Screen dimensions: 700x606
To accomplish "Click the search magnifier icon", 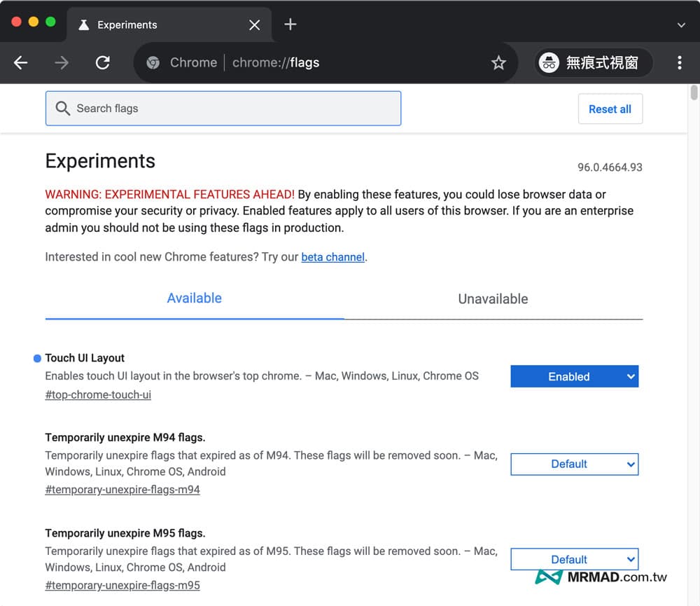I will coord(62,108).
